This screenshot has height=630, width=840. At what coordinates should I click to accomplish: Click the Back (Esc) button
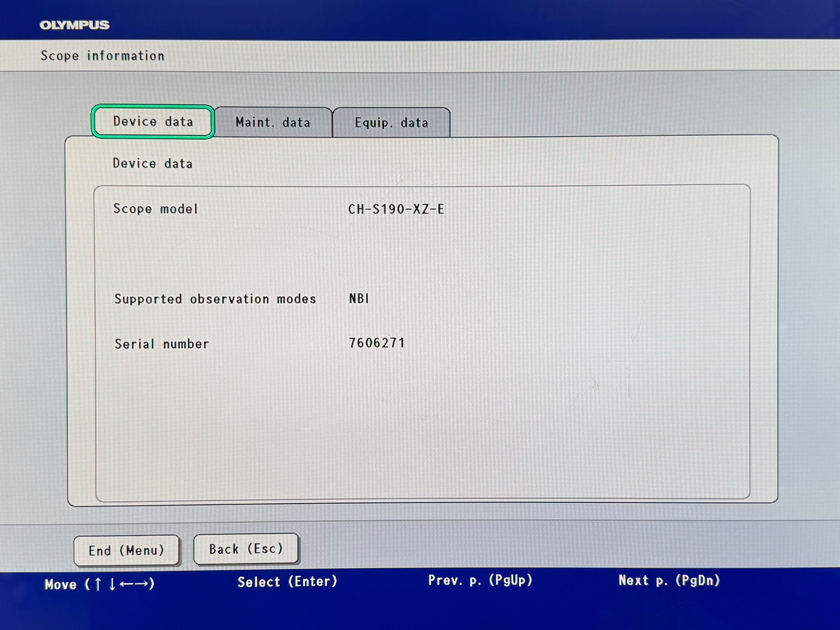tap(246, 548)
